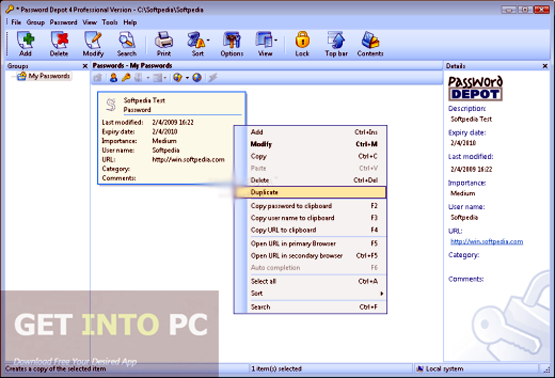The image size is (555, 378).
Task: Click the Lock toolbar icon
Action: [302, 44]
